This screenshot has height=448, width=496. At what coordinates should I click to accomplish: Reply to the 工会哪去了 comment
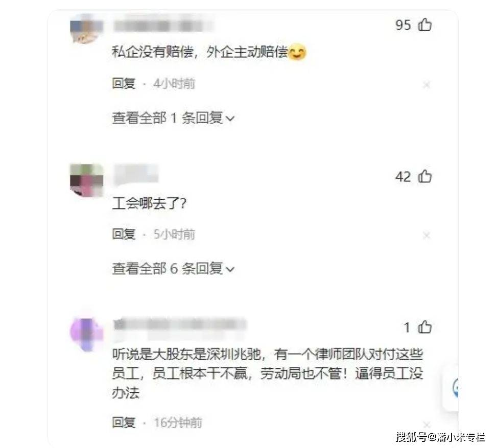coord(124,234)
